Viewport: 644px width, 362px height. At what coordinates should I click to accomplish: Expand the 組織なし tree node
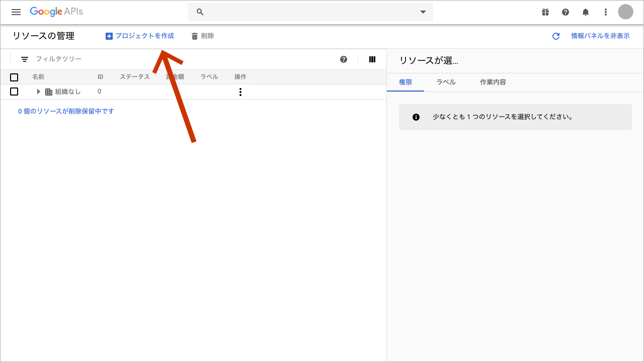coord(39,92)
